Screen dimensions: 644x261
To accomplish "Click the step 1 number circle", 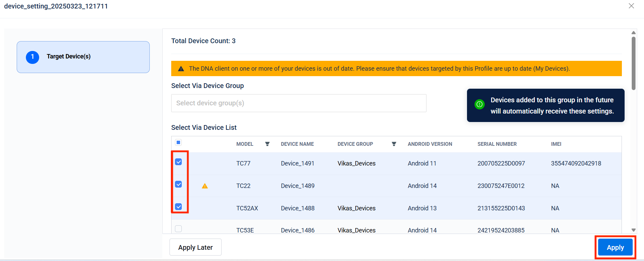I will point(33,57).
